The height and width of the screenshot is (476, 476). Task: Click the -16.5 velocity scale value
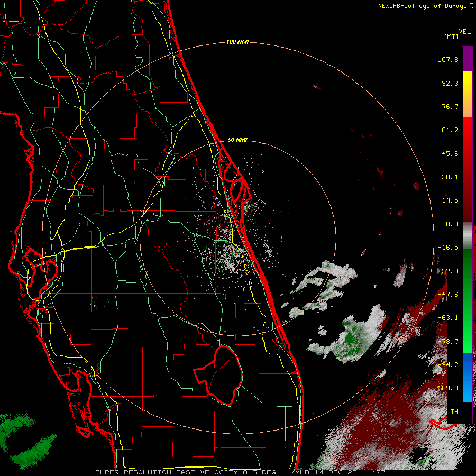click(x=448, y=248)
